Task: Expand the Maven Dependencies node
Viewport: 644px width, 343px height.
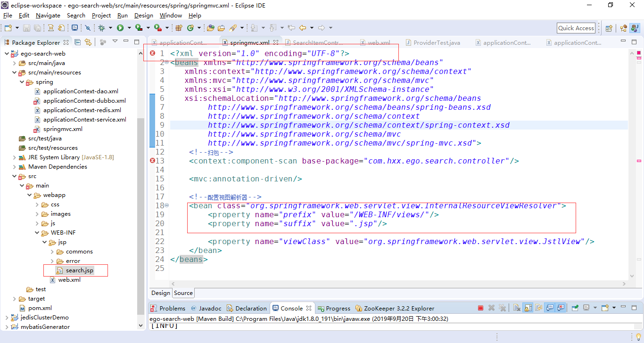Action: 14,167
